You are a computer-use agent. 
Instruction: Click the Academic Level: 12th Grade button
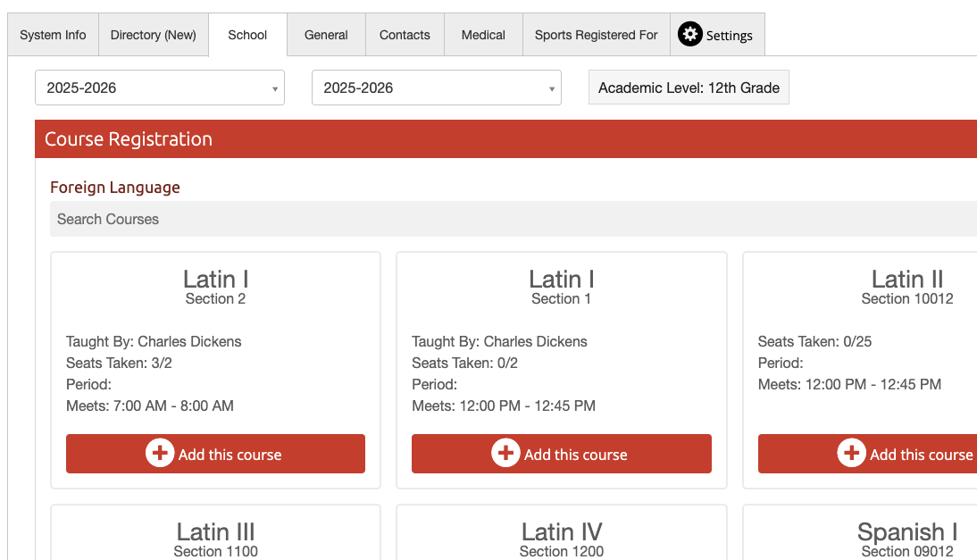tap(689, 88)
